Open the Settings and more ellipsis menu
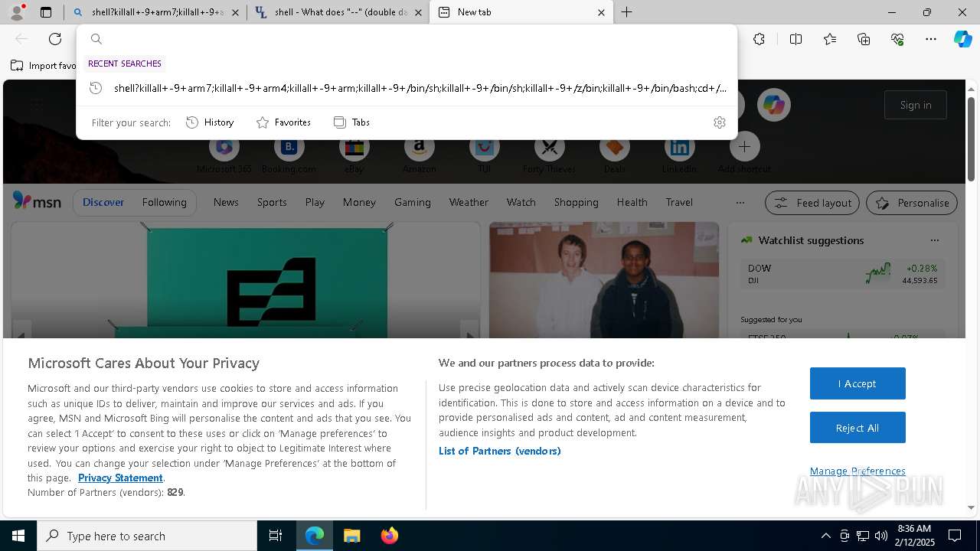Screen dimensions: 980x551 (931, 39)
